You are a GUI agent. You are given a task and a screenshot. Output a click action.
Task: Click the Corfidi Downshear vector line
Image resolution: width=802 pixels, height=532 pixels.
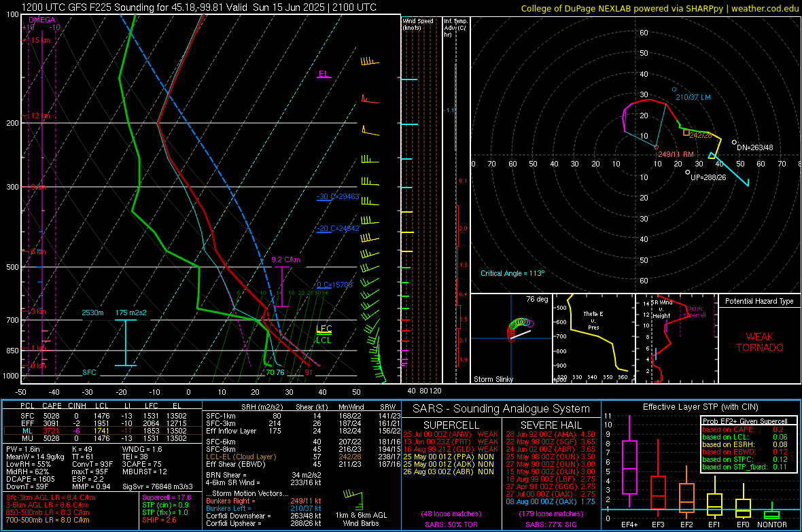(264, 516)
